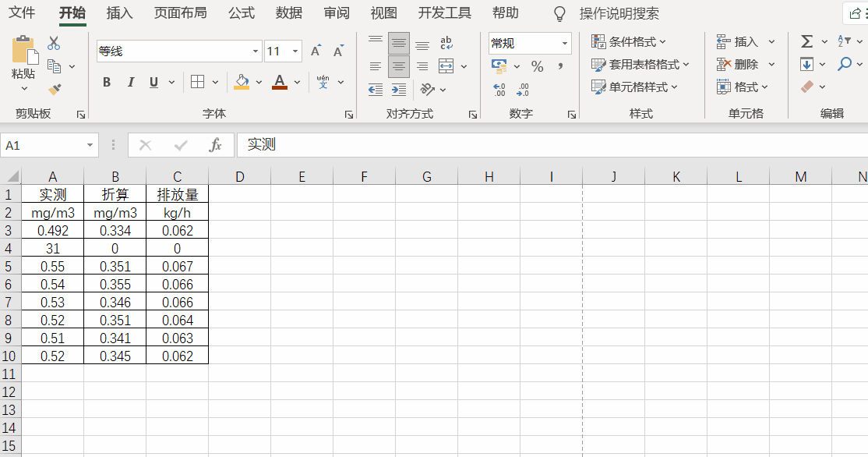Open 单元格样式 cell styles menu
The height and width of the screenshot is (457, 868).
(x=634, y=87)
